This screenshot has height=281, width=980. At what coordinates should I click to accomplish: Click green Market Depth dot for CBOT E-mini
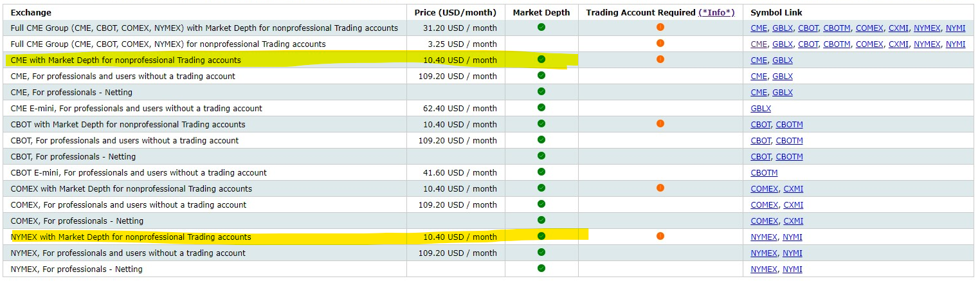click(541, 172)
